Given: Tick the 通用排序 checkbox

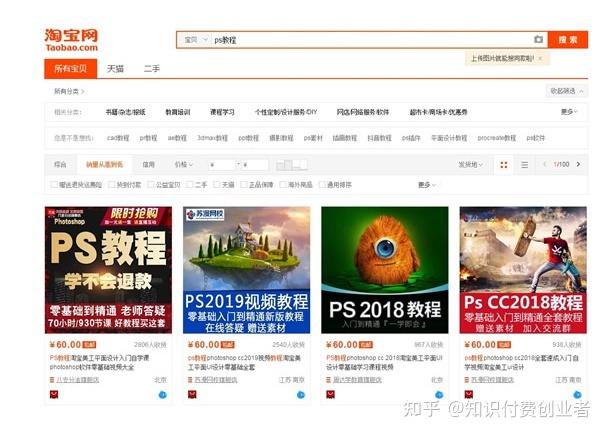Looking at the screenshot, I should pos(322,184).
